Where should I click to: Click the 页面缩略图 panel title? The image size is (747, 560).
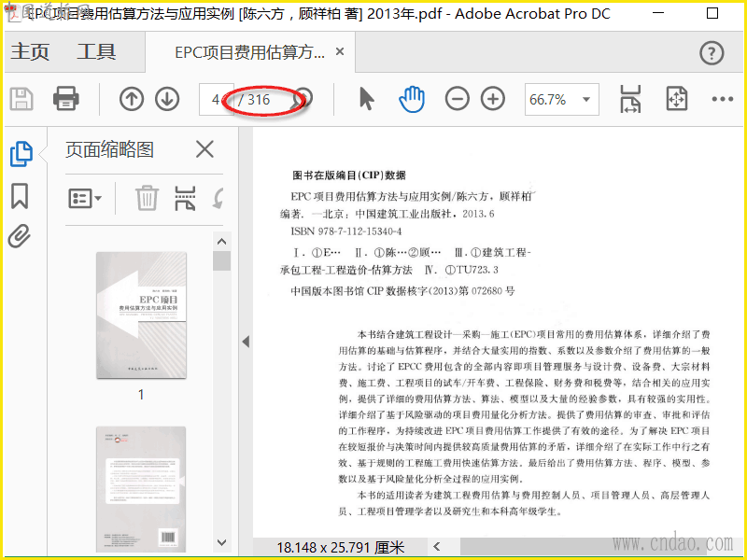(109, 149)
